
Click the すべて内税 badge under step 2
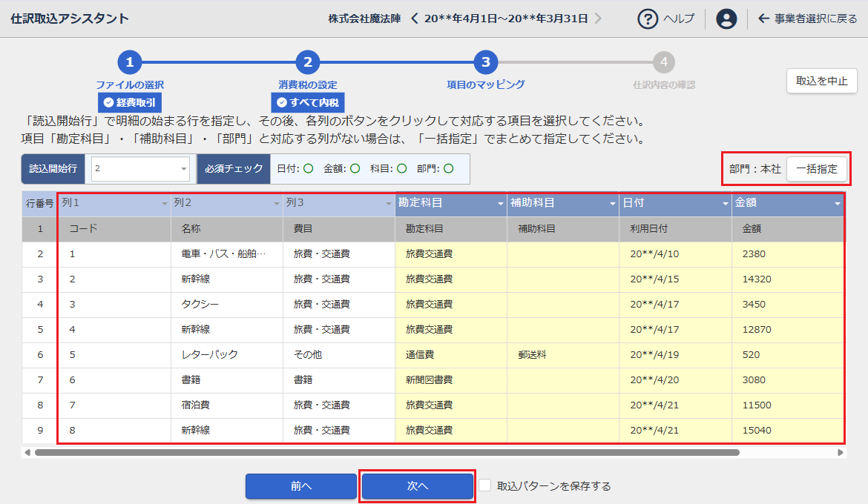coord(307,102)
